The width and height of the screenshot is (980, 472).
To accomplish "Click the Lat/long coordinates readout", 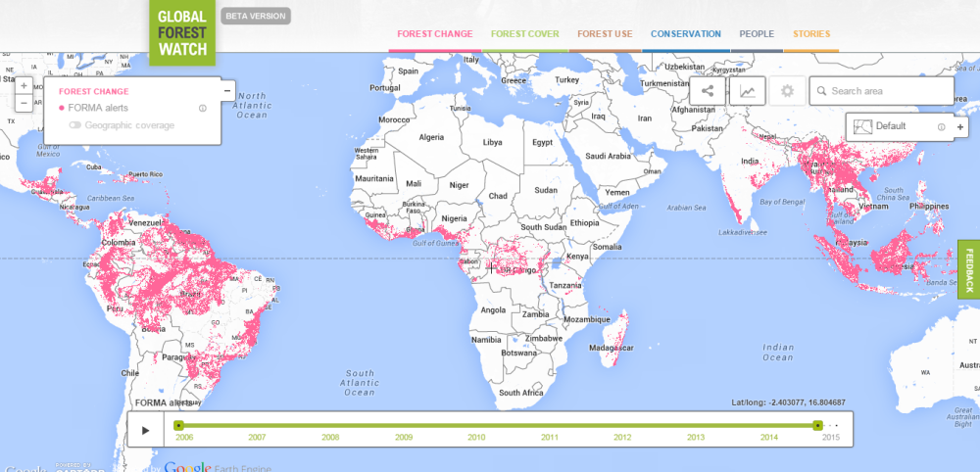I will coord(788,402).
